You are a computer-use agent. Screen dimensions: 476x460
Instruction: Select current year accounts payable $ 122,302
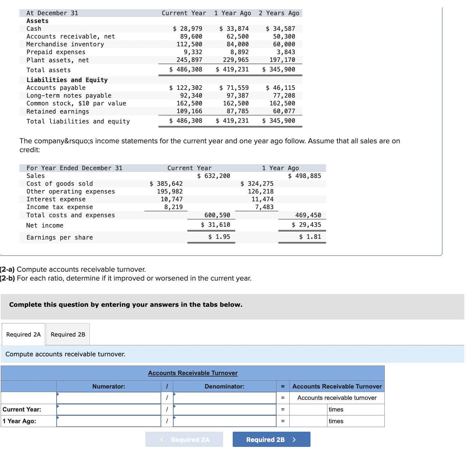[x=186, y=88]
